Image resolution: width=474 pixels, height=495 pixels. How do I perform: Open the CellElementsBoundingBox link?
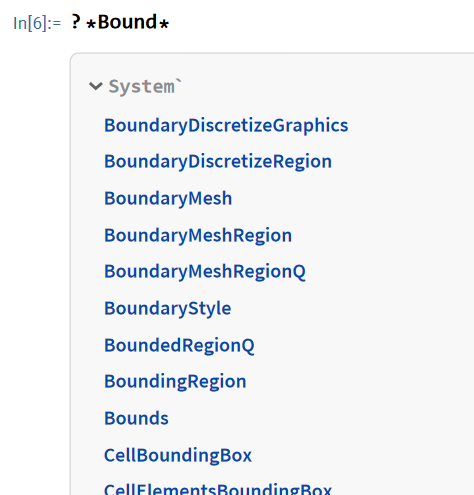click(x=218, y=489)
